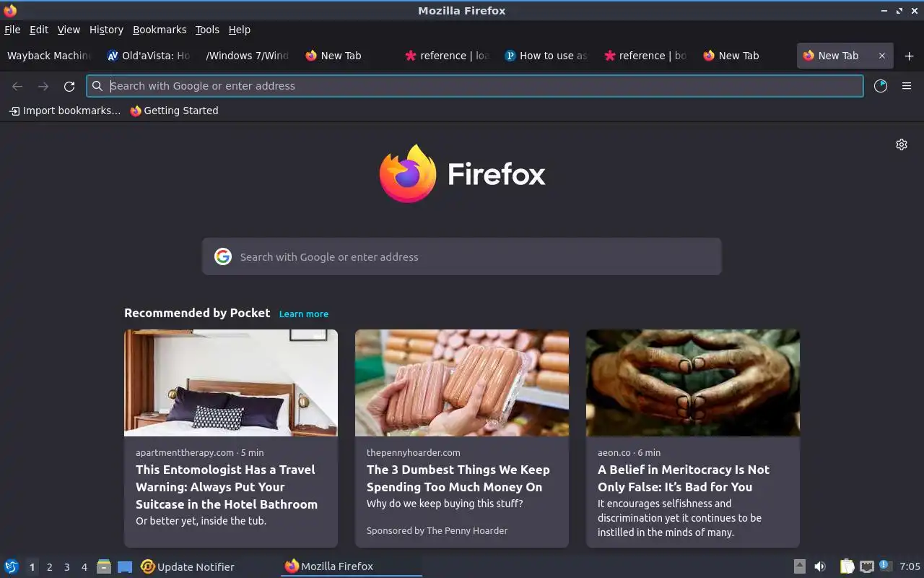Open the bedroom thumbnail of the Entomologist article
Screen dimensions: 924x578
231,383
